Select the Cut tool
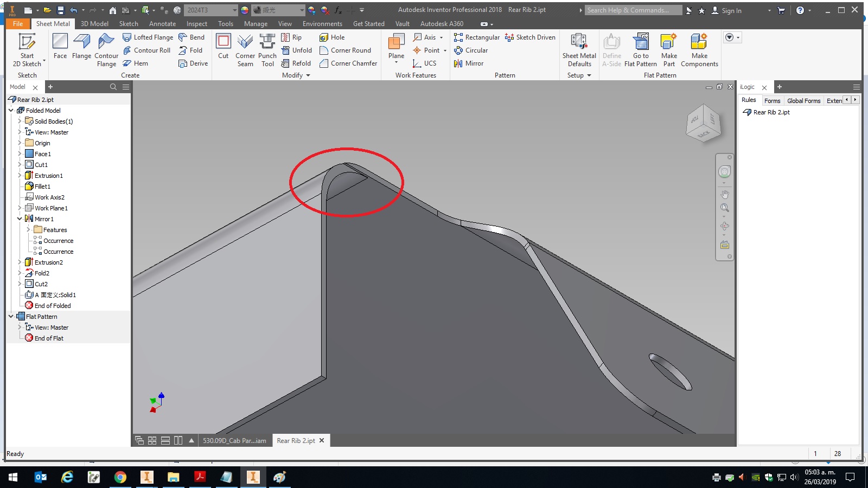Viewport: 868px width, 488px height. click(x=223, y=49)
